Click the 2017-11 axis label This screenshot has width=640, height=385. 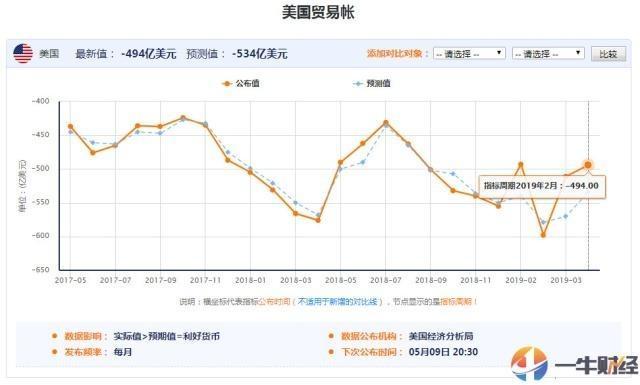(x=205, y=280)
